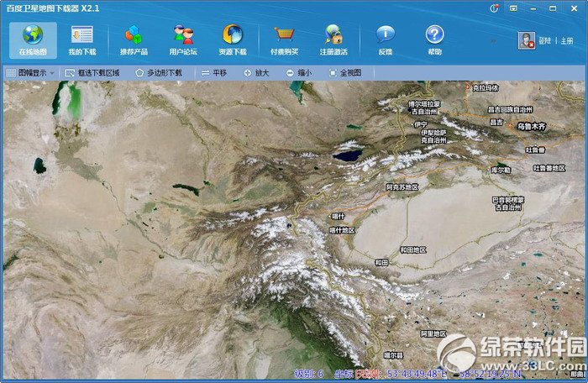Screen dimensions: 588x383
Task: Open 付费购买 shopping cart purchase
Action: (284, 40)
